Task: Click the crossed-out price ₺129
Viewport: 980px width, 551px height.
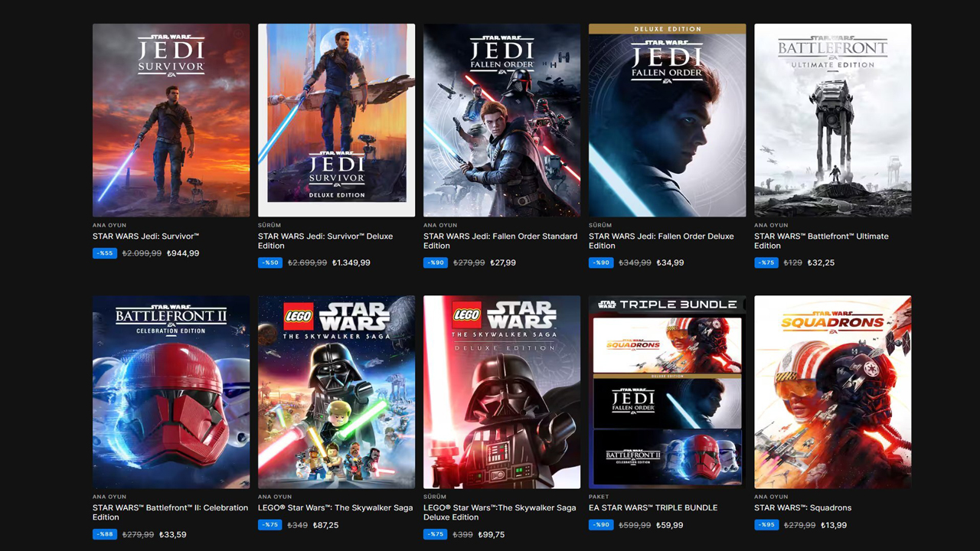Action: (793, 262)
